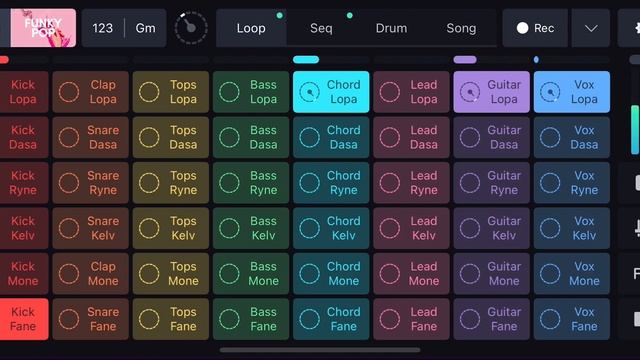Viewport: 640px width, 360px height.
Task: Stop the playing Vox Lopa pad
Action: pos(572,92)
